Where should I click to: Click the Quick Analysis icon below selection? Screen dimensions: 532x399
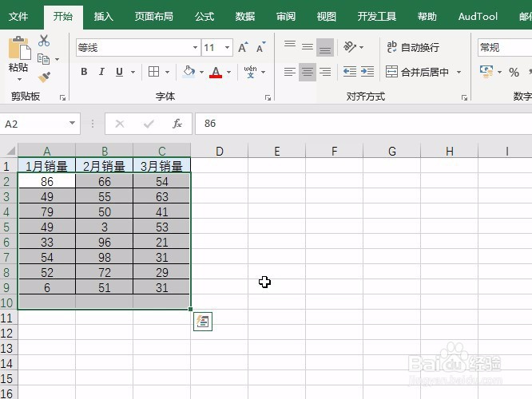[203, 322]
